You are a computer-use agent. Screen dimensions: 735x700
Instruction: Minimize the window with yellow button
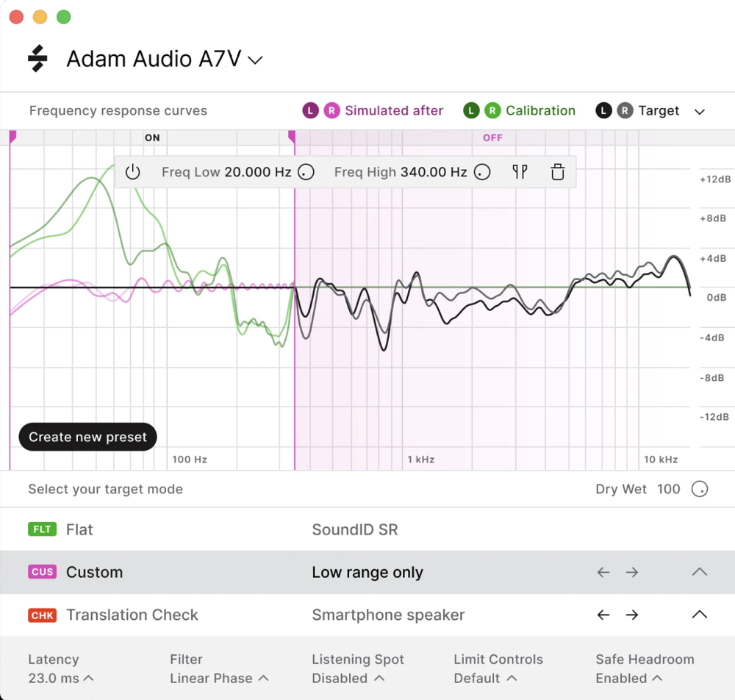click(x=40, y=17)
